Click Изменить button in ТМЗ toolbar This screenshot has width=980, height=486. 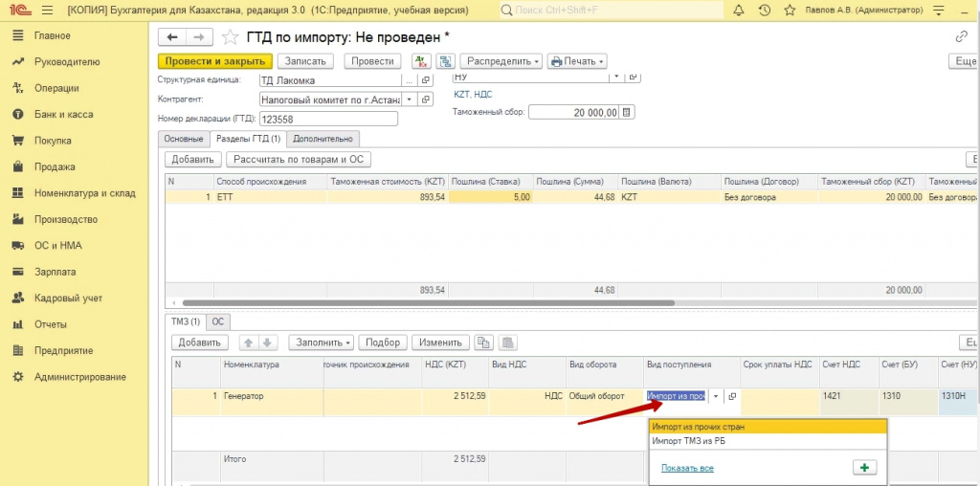pos(440,342)
